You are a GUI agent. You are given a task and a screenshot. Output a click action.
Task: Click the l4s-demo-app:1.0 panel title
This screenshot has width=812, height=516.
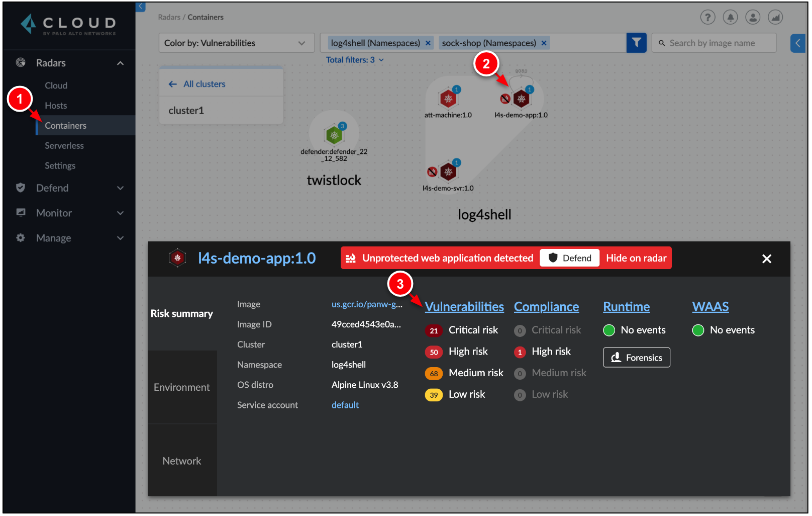[257, 258]
